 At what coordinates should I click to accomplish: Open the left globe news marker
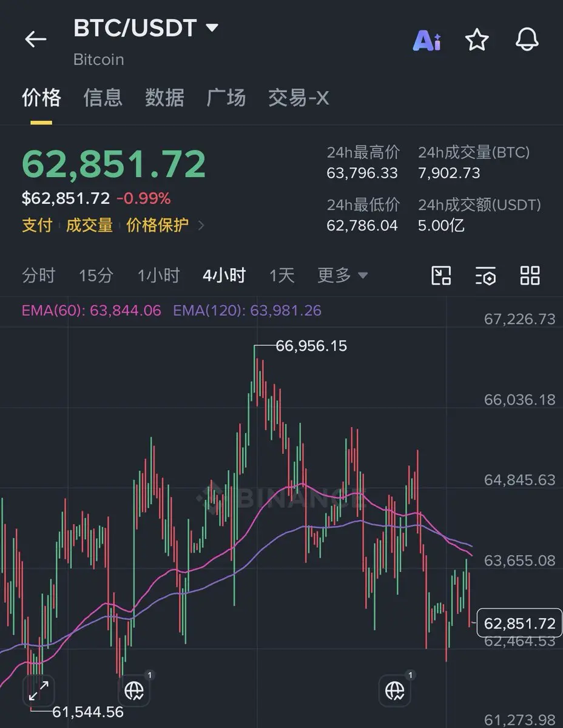(x=133, y=689)
